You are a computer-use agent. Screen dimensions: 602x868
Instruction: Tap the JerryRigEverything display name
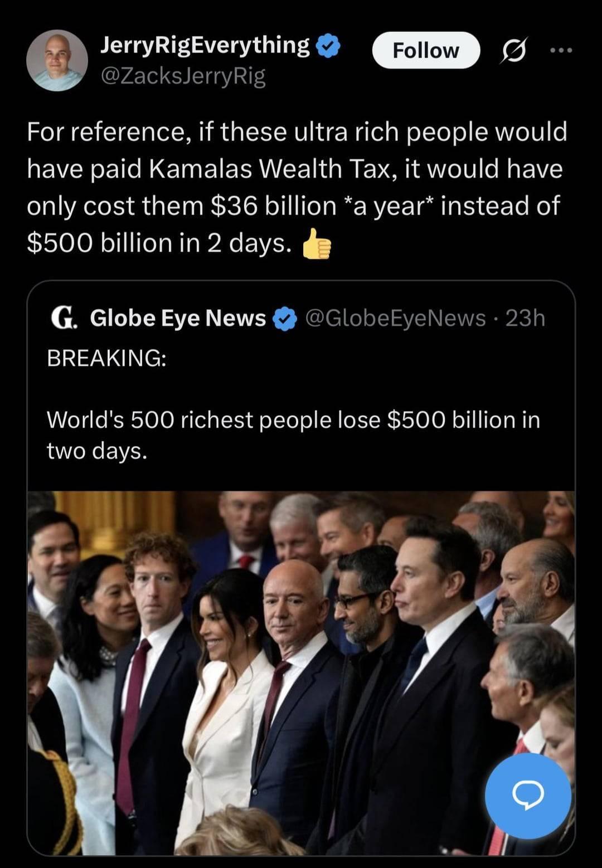click(205, 45)
